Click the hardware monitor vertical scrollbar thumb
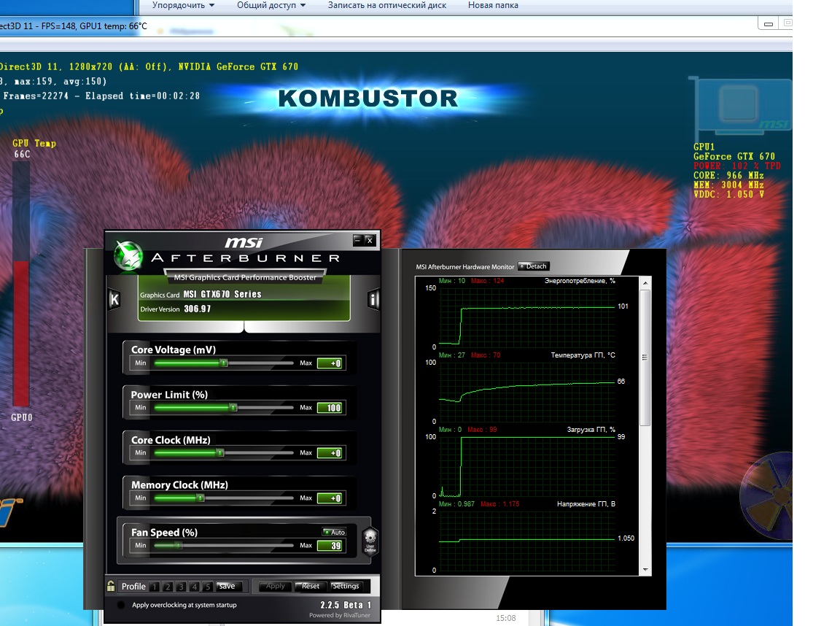Image resolution: width=840 pixels, height=626 pixels. click(645, 358)
